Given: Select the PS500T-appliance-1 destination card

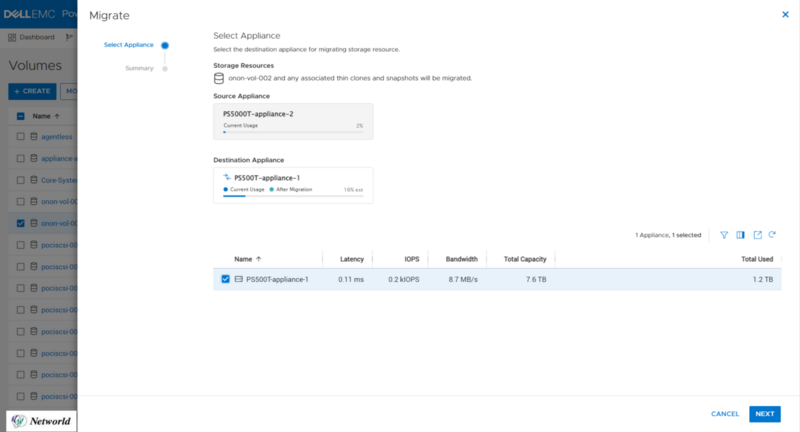Looking at the screenshot, I should pyautogui.click(x=293, y=185).
